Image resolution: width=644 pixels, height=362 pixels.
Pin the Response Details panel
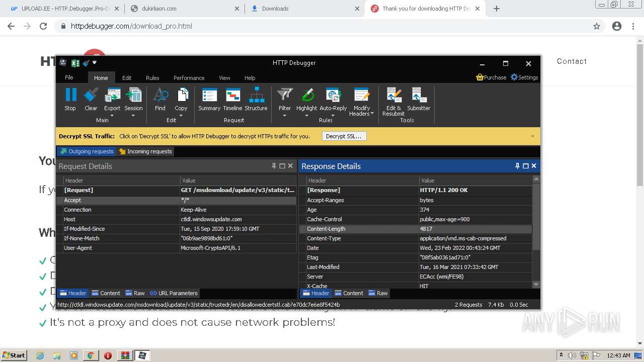point(517,166)
